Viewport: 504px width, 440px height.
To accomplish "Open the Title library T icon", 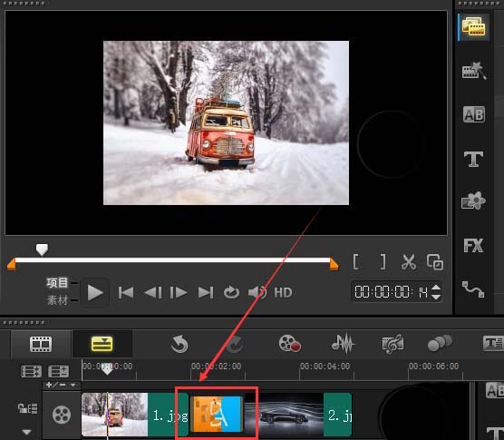I will [x=473, y=159].
